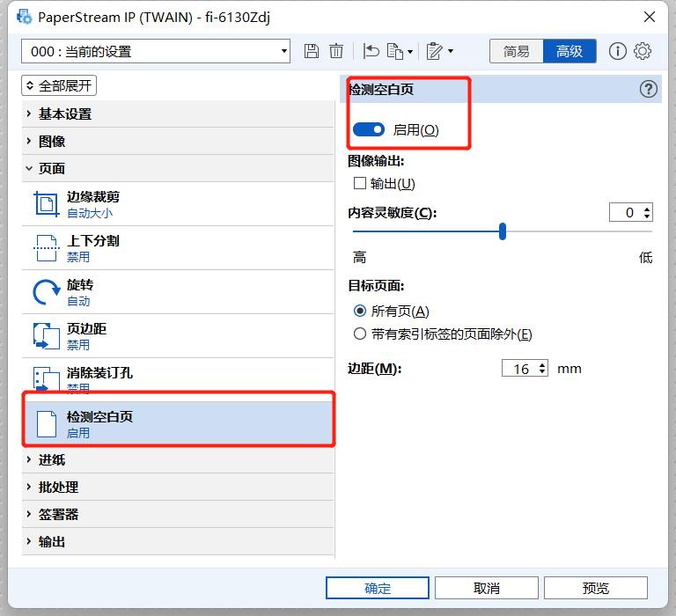Select the 检测空白页 blank page icon
Viewport: 676px width, 616px height.
click(x=46, y=424)
